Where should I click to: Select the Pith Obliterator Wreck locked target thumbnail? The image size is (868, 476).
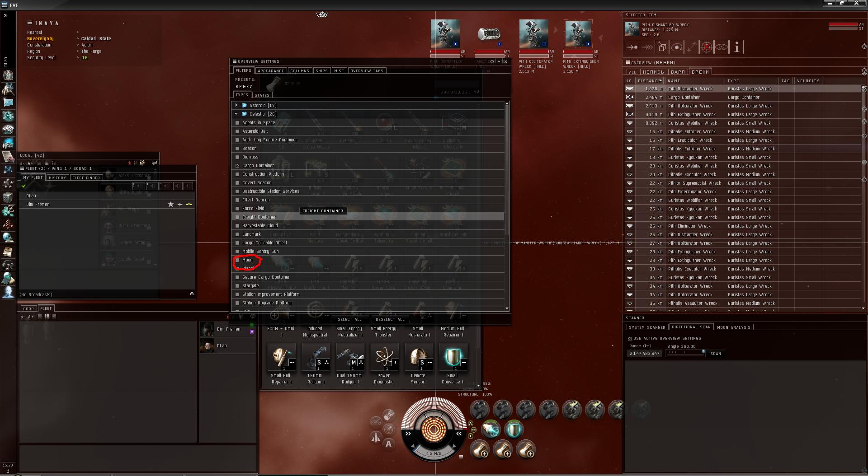coord(534,33)
